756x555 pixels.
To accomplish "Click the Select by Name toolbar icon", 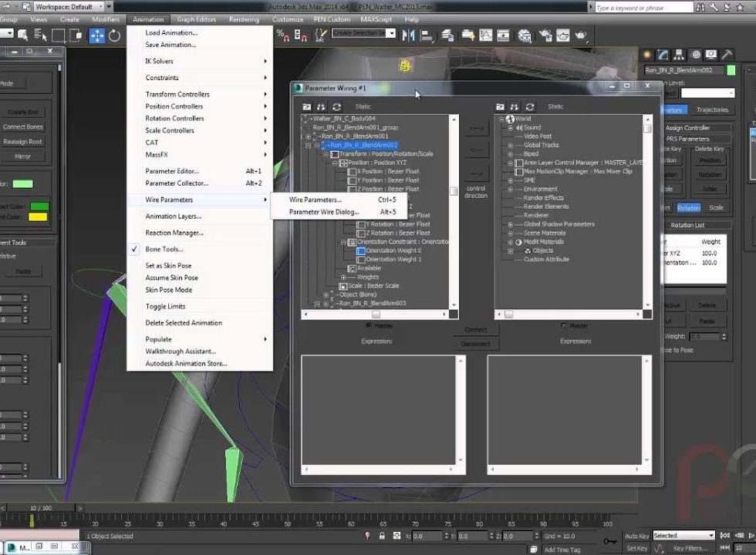I will [40, 35].
